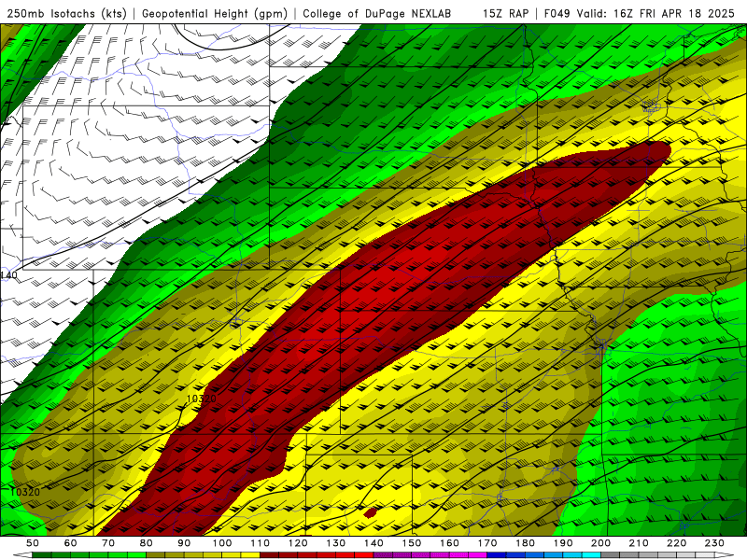Click the legend value 230
The image size is (747, 560).
[714, 543]
